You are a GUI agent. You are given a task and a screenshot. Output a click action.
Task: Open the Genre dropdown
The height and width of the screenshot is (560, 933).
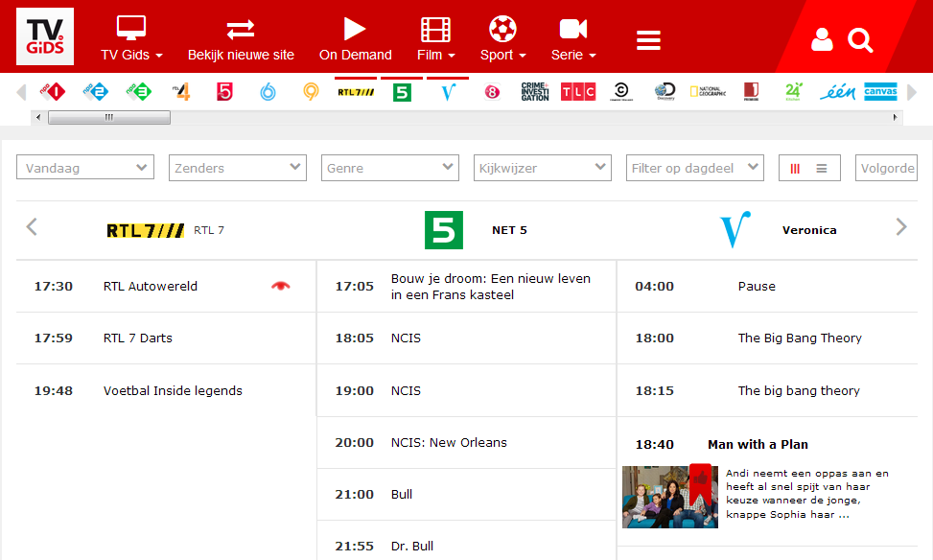coord(390,168)
